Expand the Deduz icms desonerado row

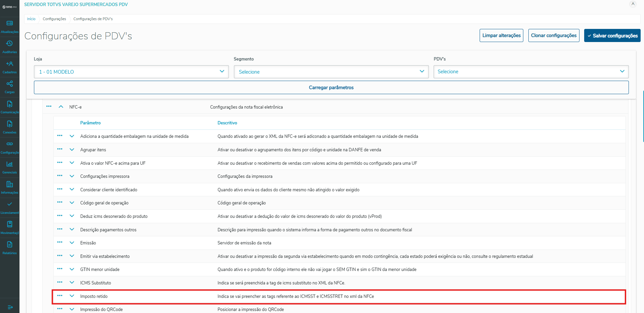[x=72, y=216]
